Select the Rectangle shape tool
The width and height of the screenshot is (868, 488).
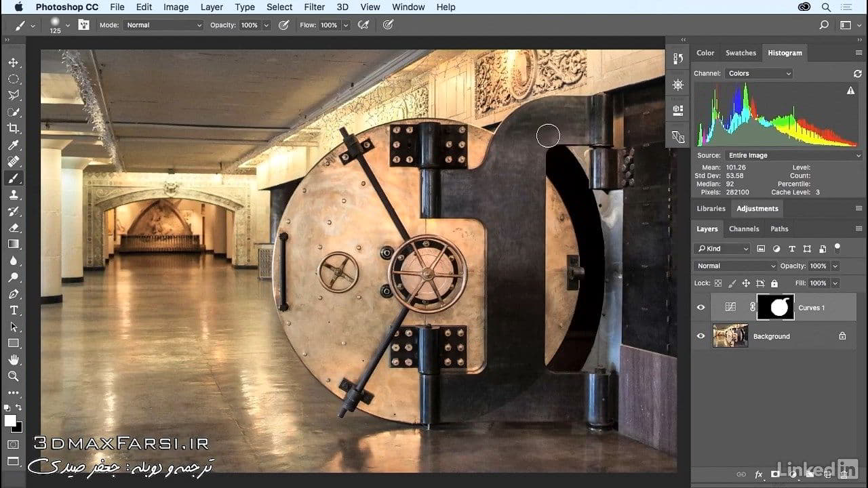pos(14,344)
